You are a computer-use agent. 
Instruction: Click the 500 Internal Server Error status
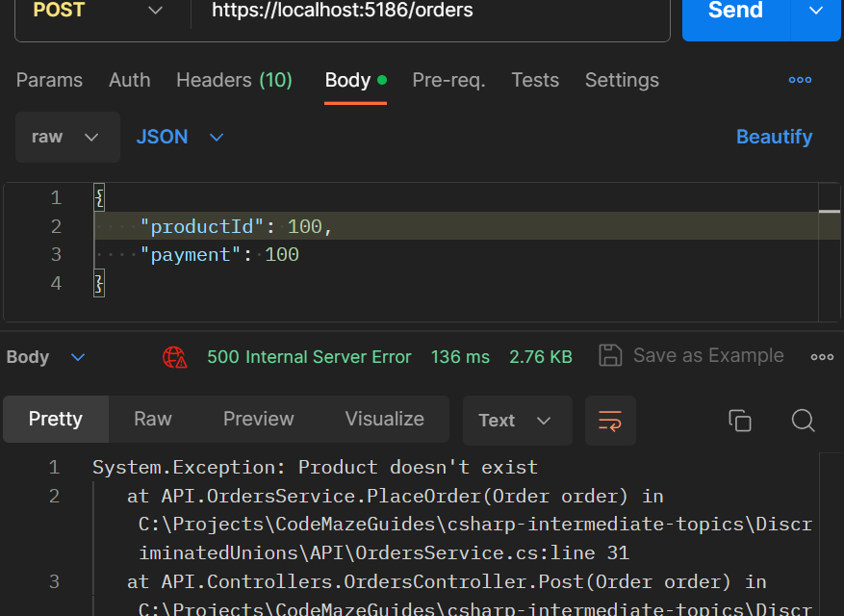tap(309, 357)
